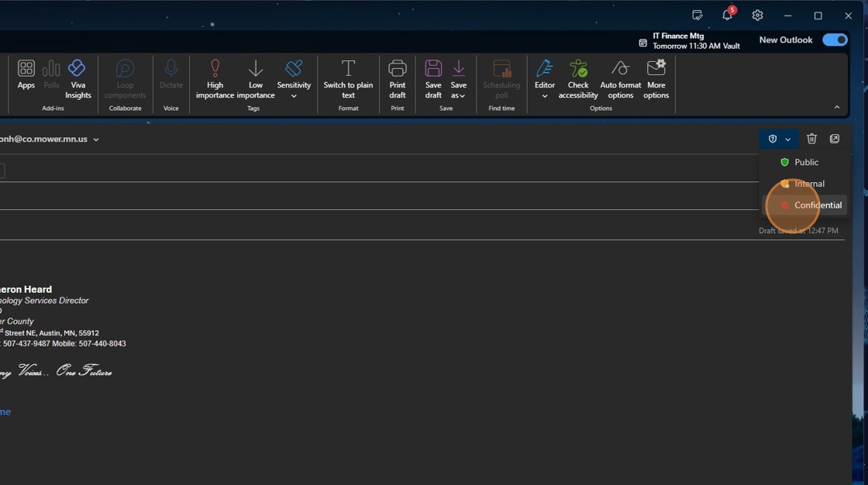Mark message as Low importance
Screen dimensions: 868x485
point(255,80)
